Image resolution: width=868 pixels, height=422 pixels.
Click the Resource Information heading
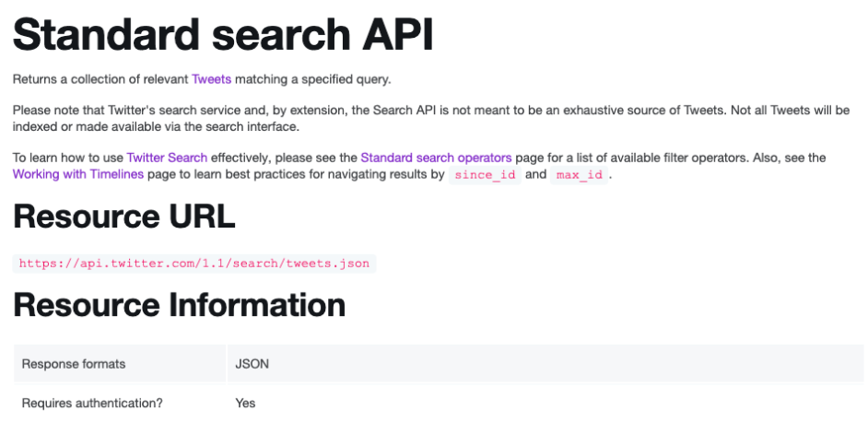180,305
